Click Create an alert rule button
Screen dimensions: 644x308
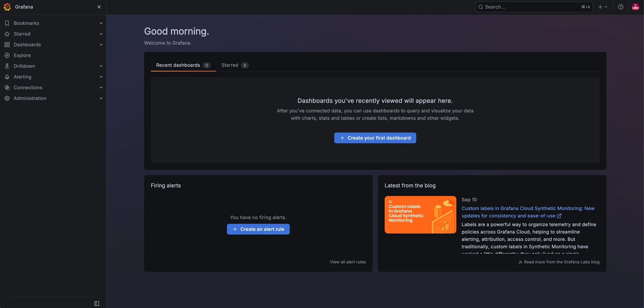(258, 229)
